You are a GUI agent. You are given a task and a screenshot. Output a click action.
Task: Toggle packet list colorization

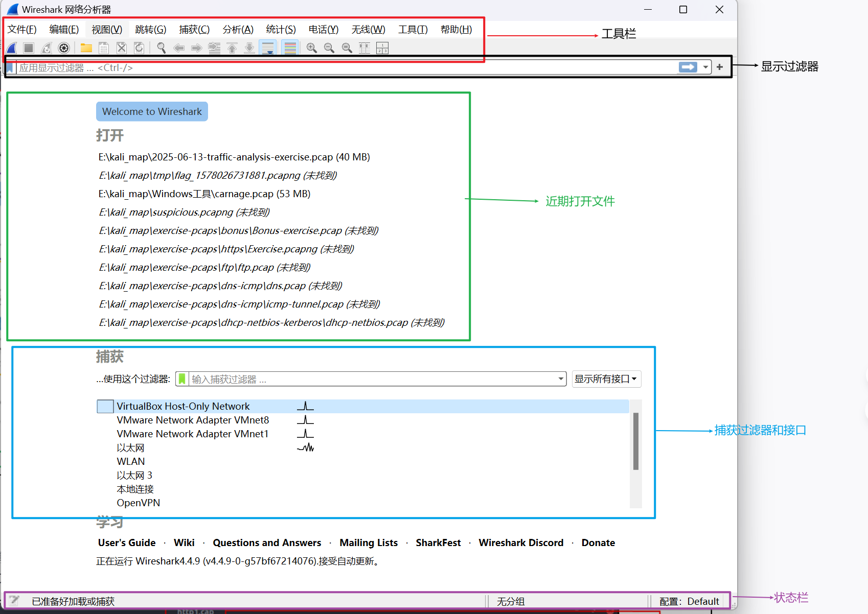[x=290, y=48]
